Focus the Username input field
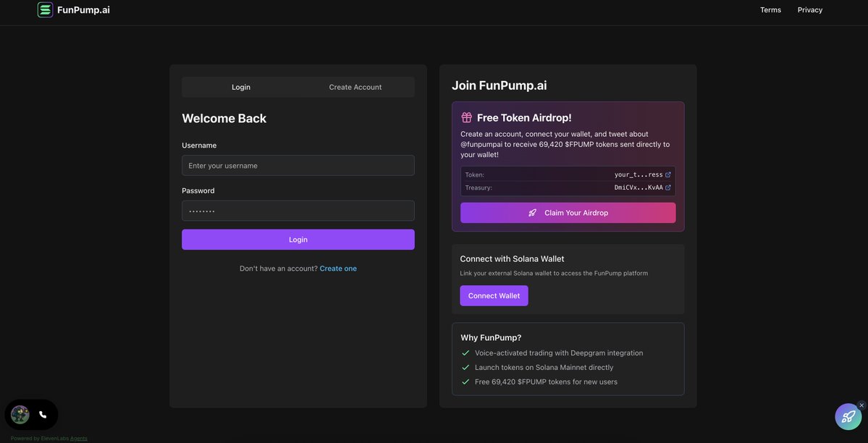Image resolution: width=868 pixels, height=443 pixels. (298, 166)
